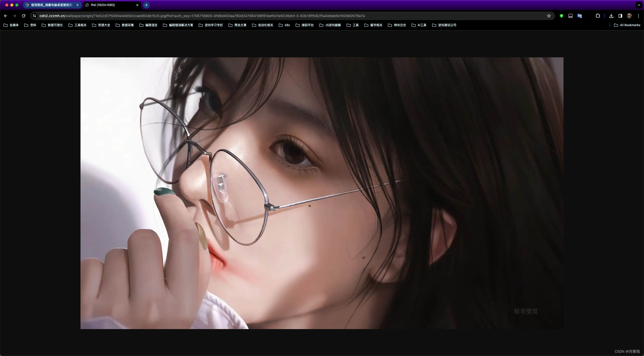Open the 逆向测试公司 bookmark folder
The image size is (644, 356).
[444, 25]
